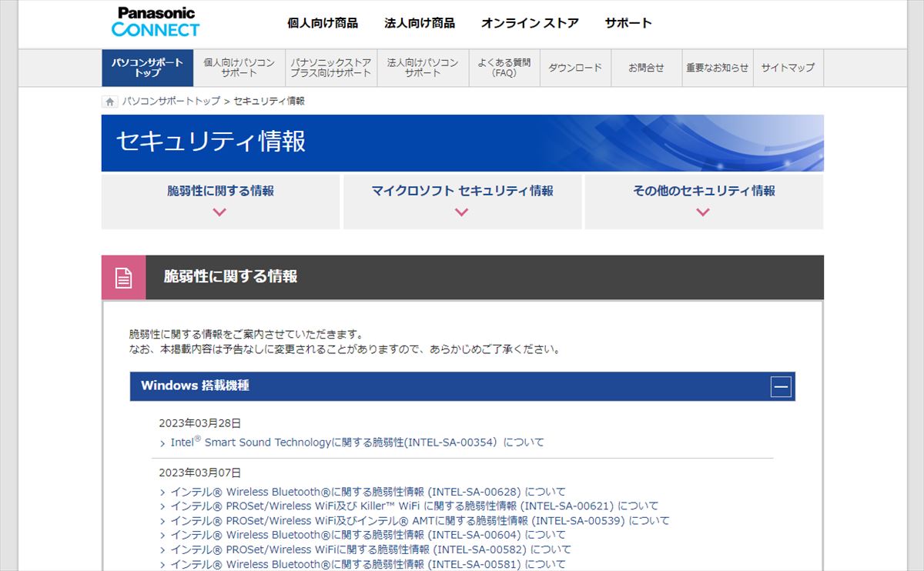Open PROSet/Wireless WiFi INTEL-SA-00582 link
The image size is (924, 571).
370,549
